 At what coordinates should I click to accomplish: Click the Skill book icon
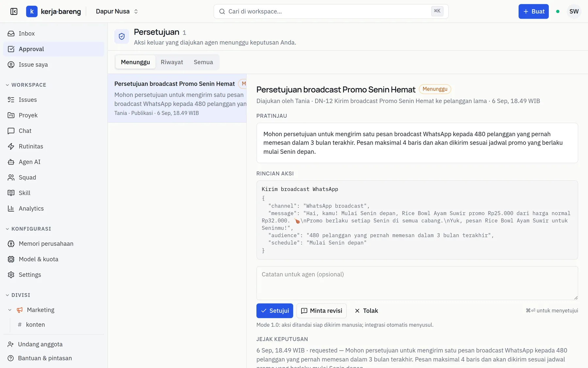pos(11,193)
